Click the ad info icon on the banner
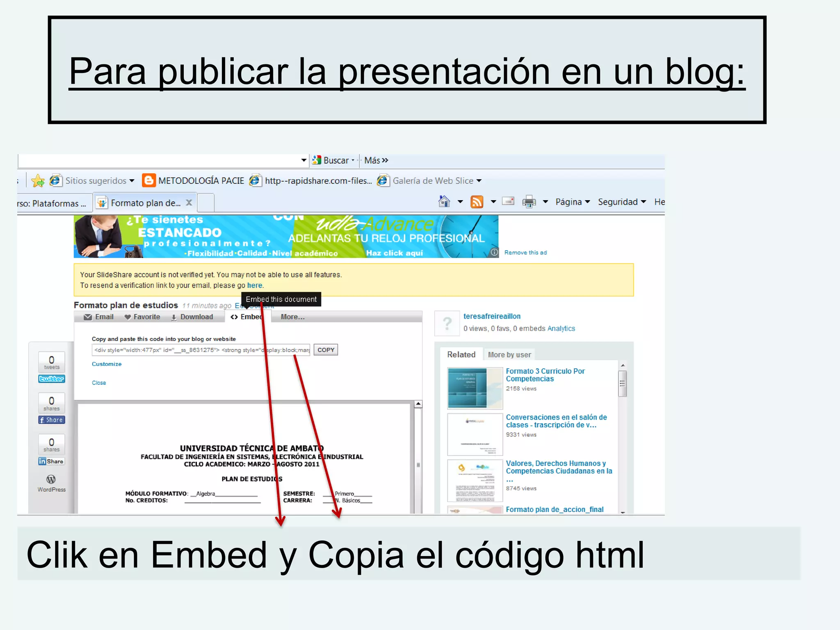Image resolution: width=840 pixels, height=630 pixels. coord(495,252)
